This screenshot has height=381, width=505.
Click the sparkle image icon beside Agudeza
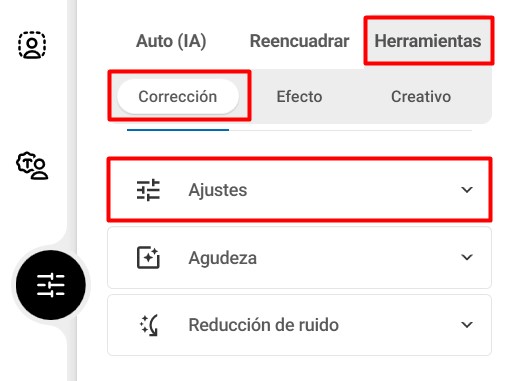click(x=148, y=257)
